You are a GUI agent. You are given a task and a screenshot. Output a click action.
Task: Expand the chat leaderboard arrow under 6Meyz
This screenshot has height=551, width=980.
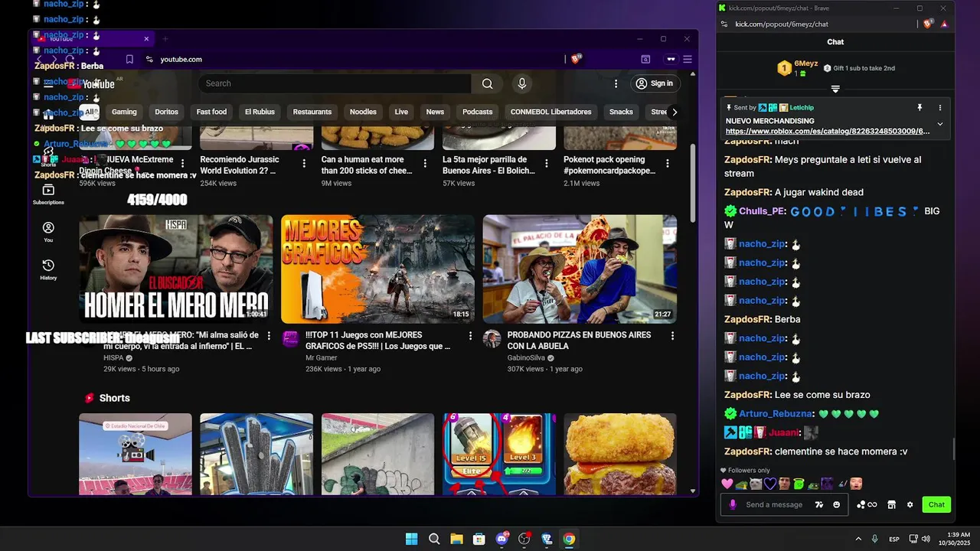point(835,89)
